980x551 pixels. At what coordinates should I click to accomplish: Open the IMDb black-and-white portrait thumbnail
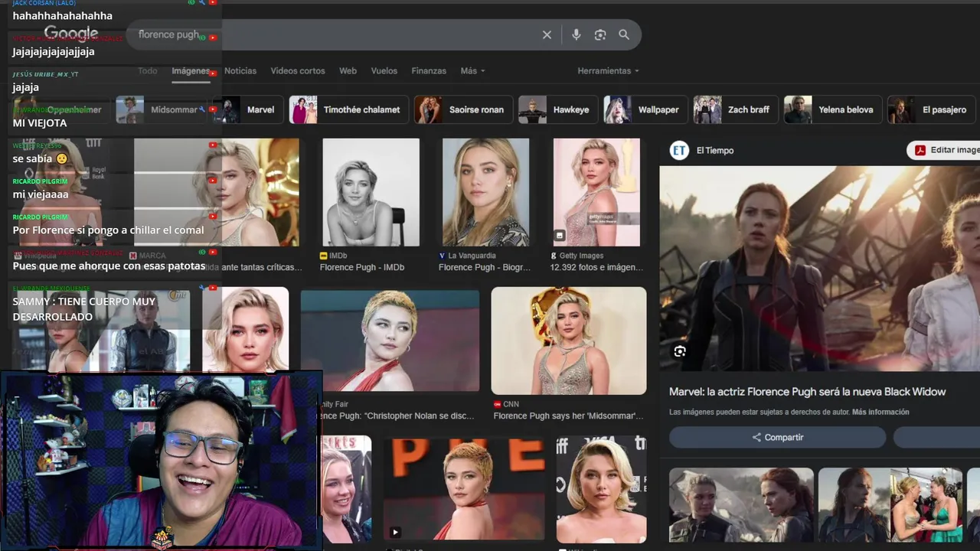click(x=371, y=192)
